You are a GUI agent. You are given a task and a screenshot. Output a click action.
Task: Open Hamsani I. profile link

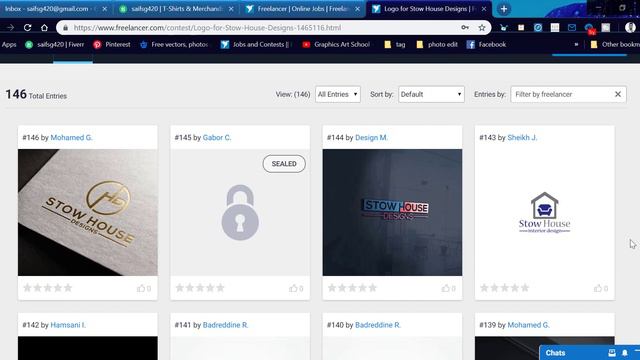coord(68,325)
